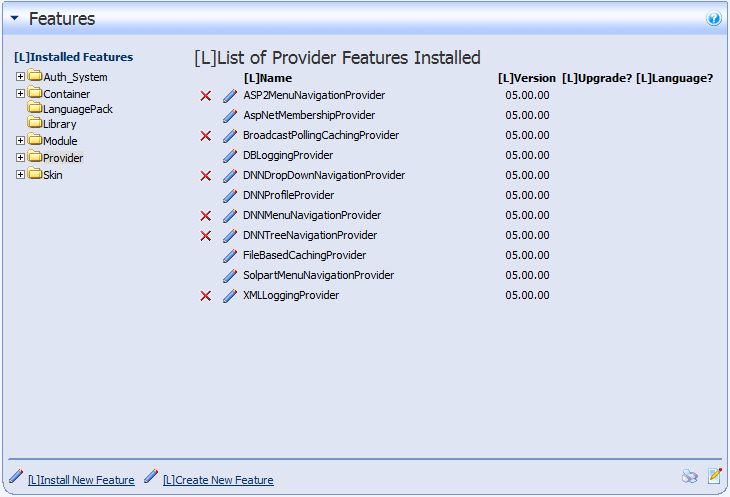Click pencil icon beside Install New Feature
The width and height of the screenshot is (730, 497).
[x=16, y=476]
